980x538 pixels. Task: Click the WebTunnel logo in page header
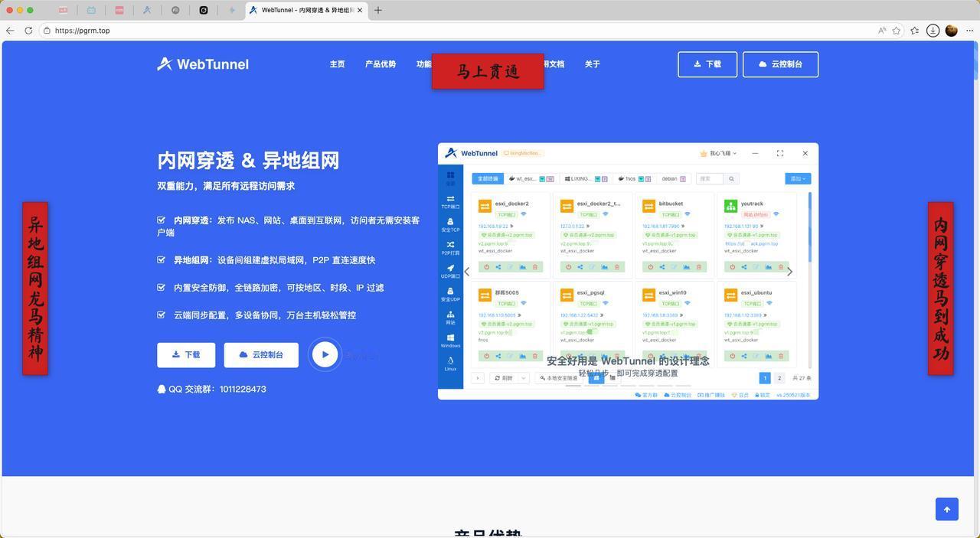(203, 64)
